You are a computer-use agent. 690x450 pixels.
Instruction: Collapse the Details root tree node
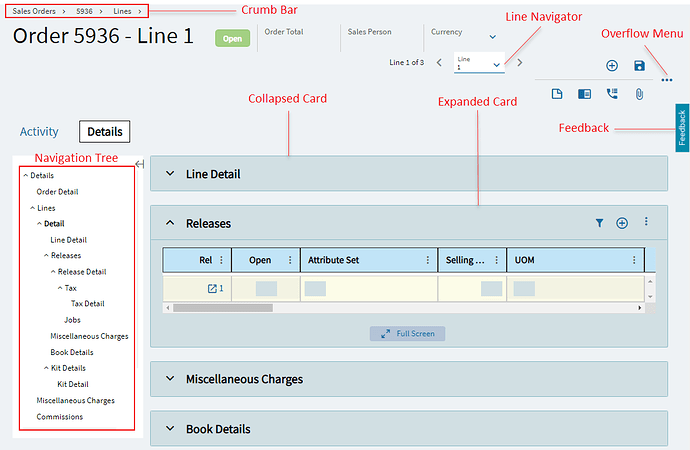tap(26, 176)
